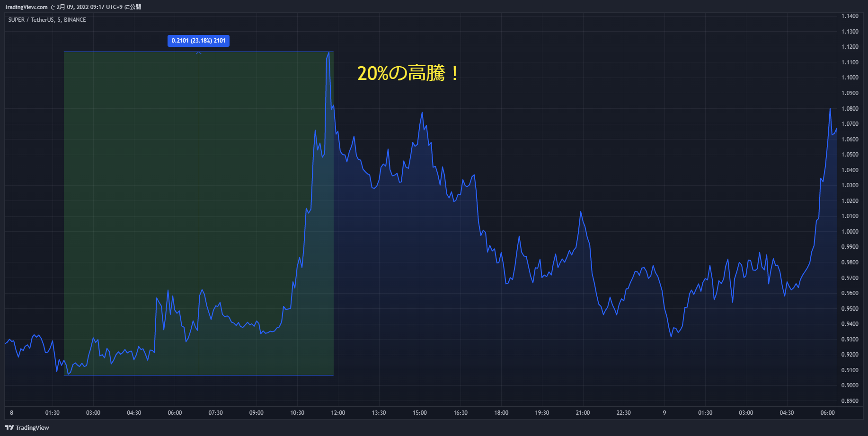Click time axis label 15:00

point(420,413)
